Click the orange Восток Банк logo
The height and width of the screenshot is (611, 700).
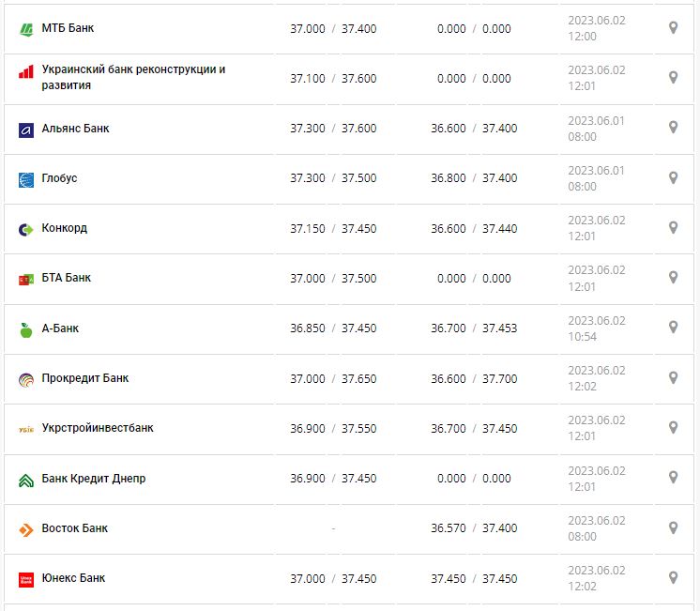point(26,529)
